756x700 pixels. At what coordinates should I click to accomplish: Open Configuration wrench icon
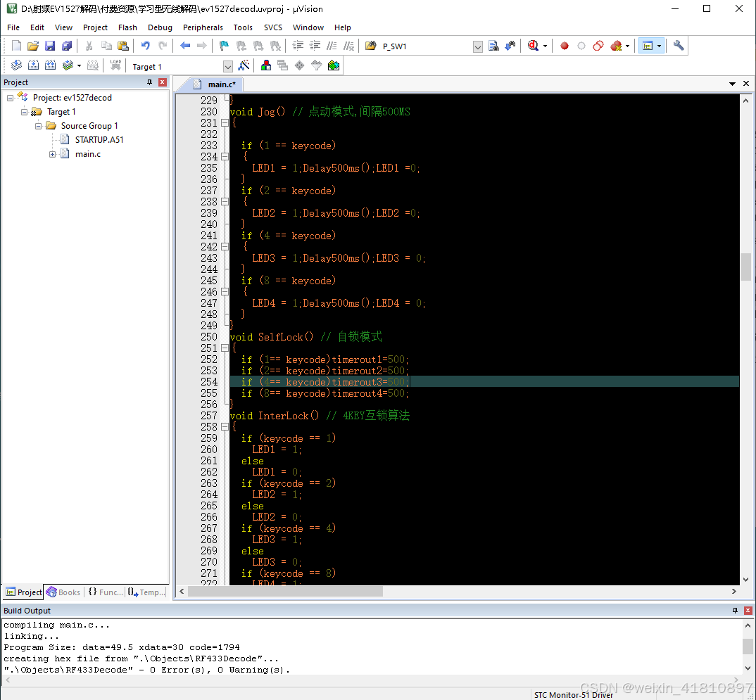pyautogui.click(x=679, y=46)
